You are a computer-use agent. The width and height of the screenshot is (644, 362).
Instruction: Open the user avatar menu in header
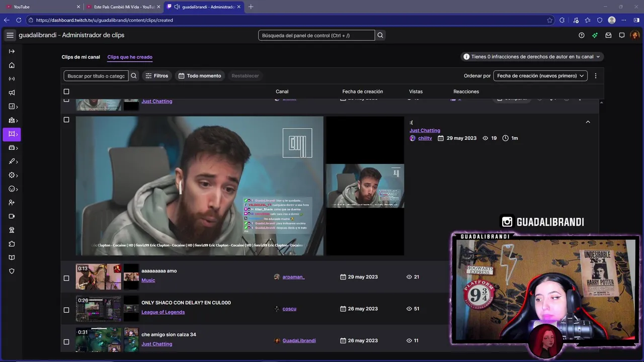(635, 35)
